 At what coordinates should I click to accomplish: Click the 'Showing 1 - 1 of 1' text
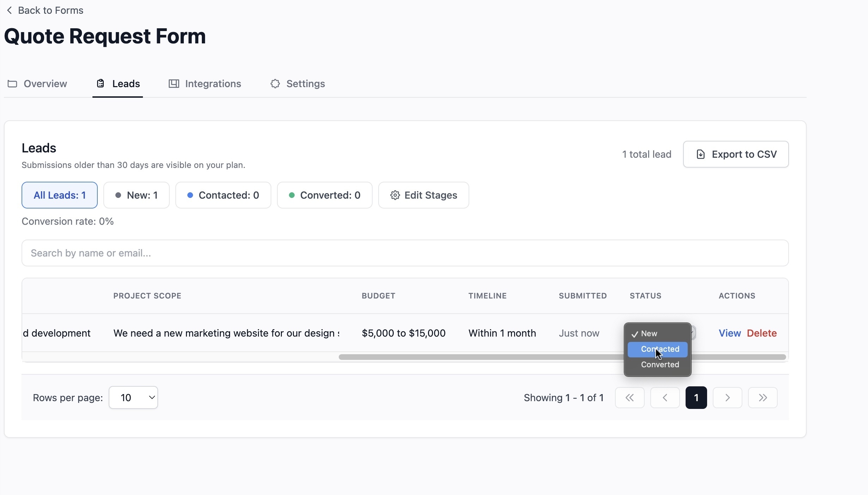tap(564, 398)
